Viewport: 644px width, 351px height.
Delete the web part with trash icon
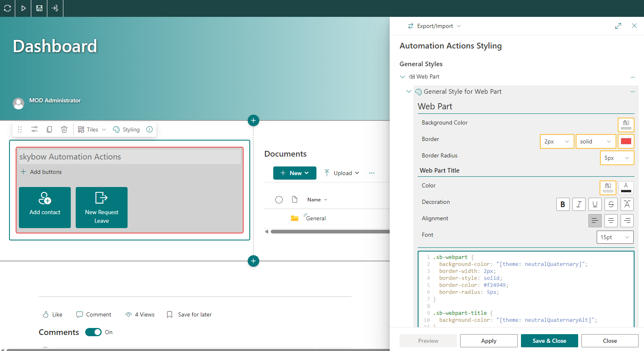64,129
